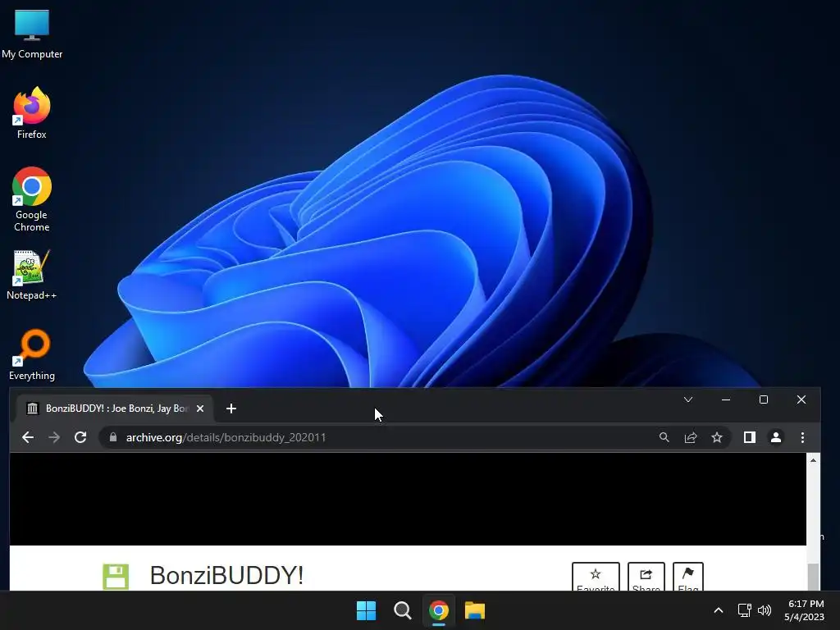
Task: Open volume tray icon
Action: [765, 610]
